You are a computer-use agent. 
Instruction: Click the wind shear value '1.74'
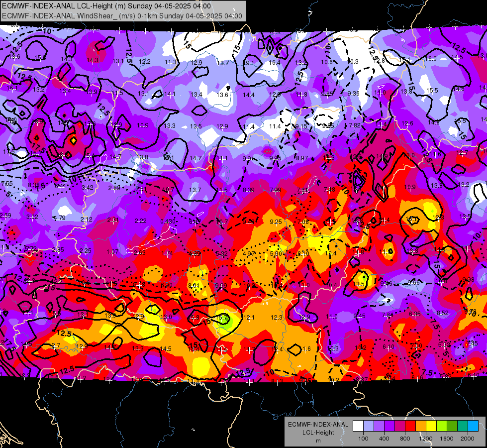(x=167, y=253)
